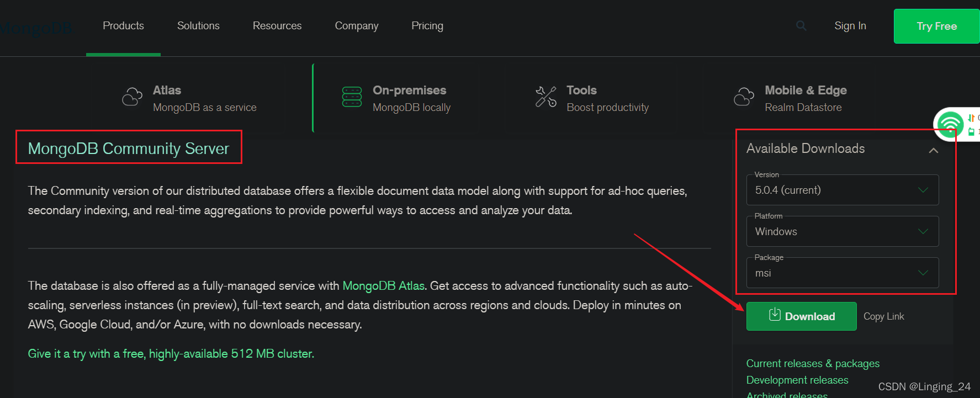Click the Available Downloads title text

(806, 148)
